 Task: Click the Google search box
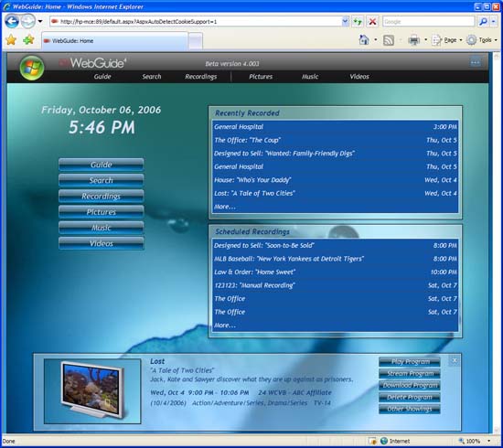(428, 22)
